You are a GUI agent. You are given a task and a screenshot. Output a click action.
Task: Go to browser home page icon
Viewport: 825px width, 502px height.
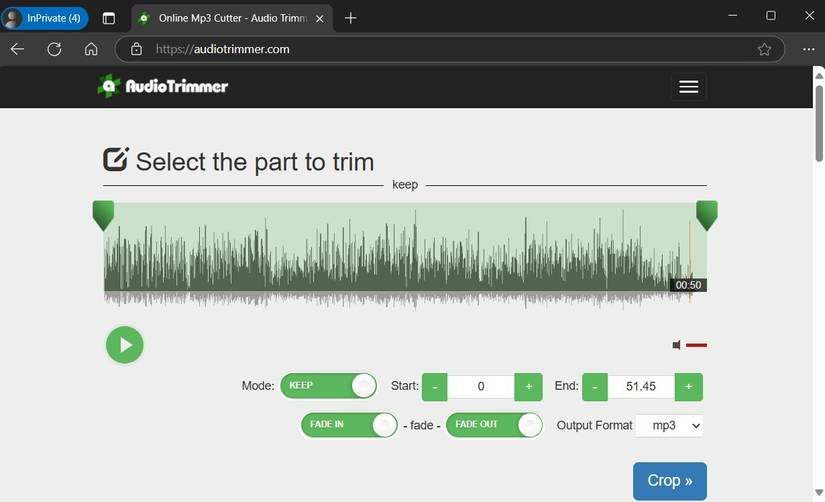[x=91, y=49]
